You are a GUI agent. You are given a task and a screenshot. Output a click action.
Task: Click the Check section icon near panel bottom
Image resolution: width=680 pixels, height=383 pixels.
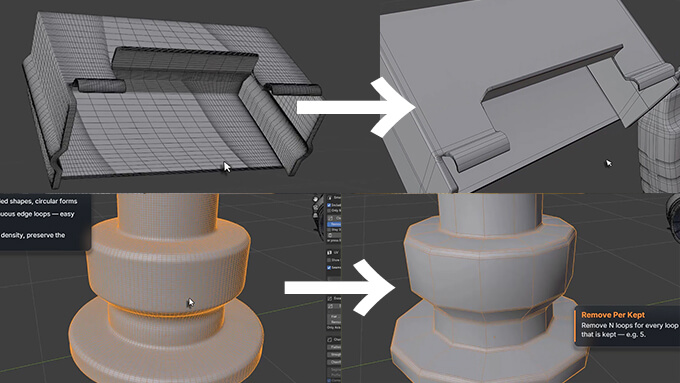330,339
